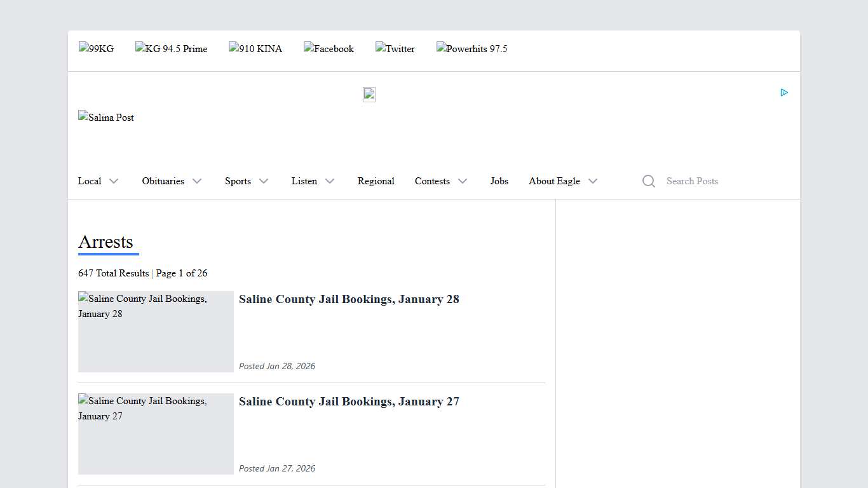Open Saline County Jail Bookings, January 28 headline
This screenshot has height=488, width=868.
click(x=349, y=299)
